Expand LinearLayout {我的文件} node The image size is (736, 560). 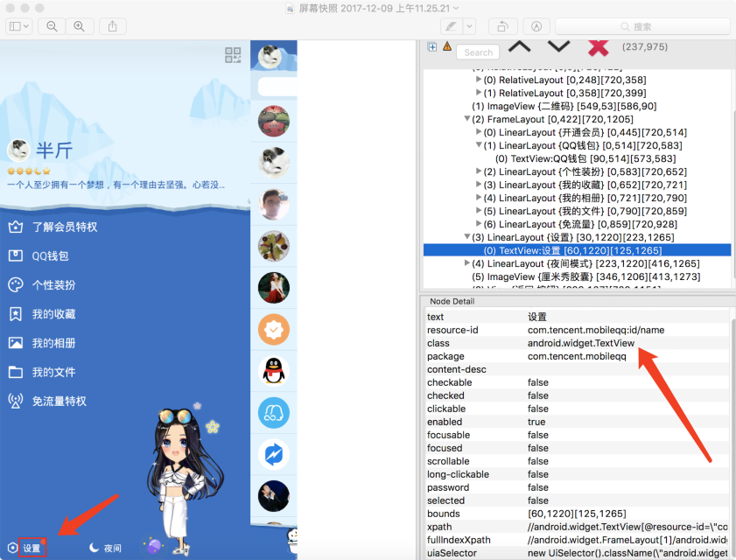[479, 211]
